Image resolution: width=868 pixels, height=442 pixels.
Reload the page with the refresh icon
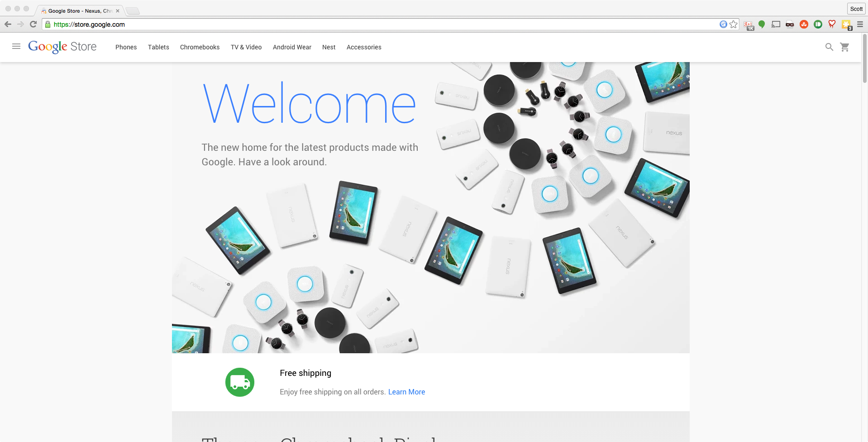pos(33,24)
